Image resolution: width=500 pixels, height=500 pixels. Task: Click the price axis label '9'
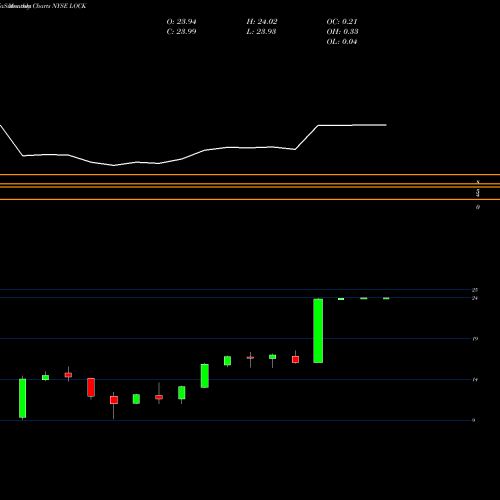pyautogui.click(x=474, y=420)
